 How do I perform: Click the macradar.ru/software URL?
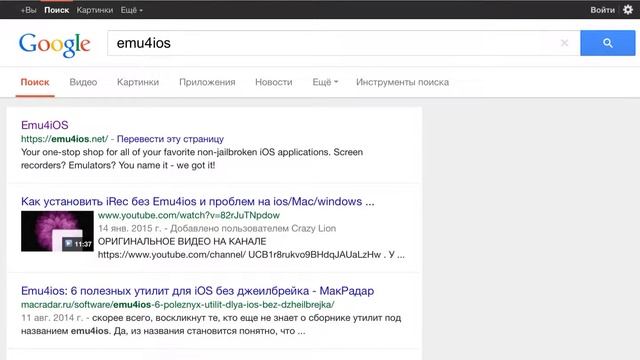[x=178, y=304]
